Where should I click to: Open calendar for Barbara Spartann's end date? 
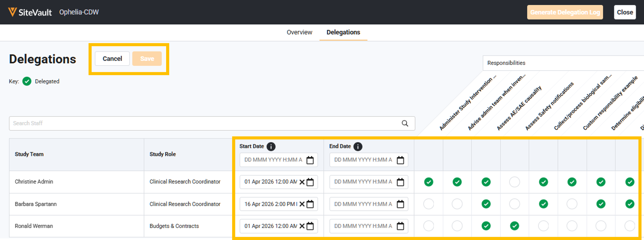[x=400, y=204]
